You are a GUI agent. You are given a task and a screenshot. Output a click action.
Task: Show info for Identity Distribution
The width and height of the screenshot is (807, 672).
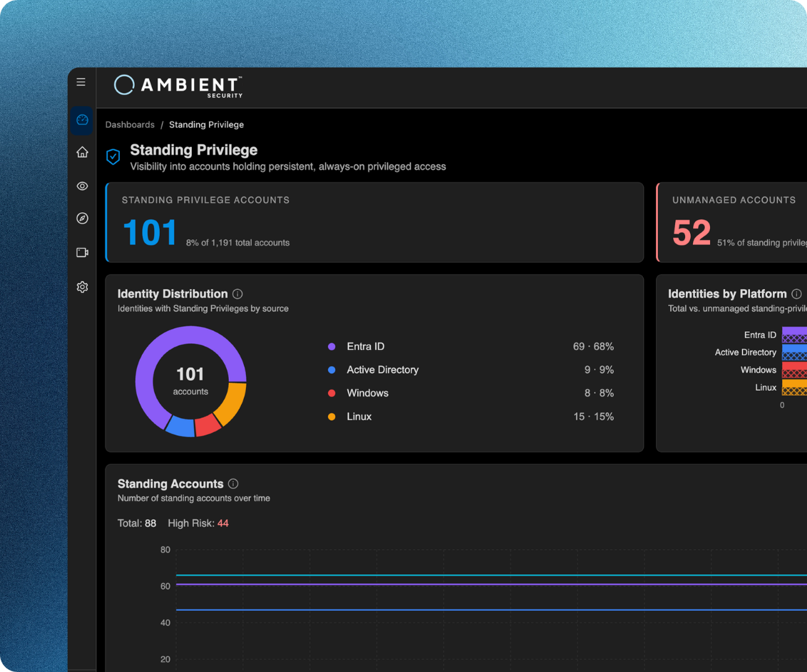coord(237,294)
